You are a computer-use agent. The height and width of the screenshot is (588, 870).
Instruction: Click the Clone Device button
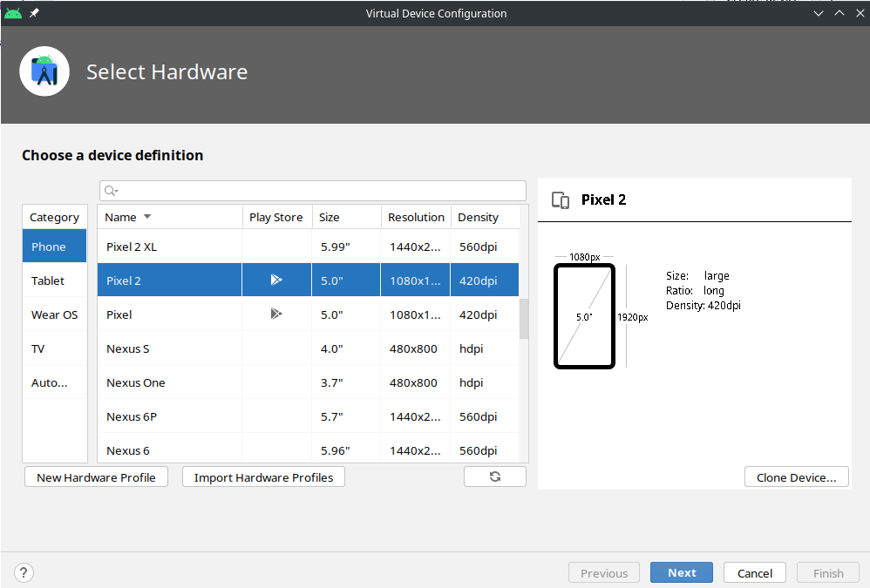point(796,477)
